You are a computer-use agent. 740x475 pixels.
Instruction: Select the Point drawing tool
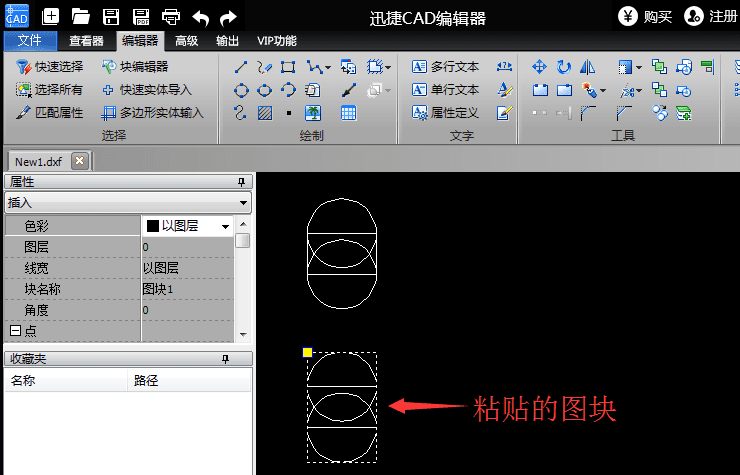289,113
